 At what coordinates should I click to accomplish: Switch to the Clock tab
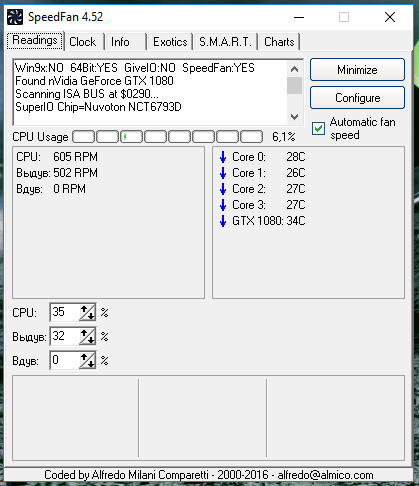point(83,42)
